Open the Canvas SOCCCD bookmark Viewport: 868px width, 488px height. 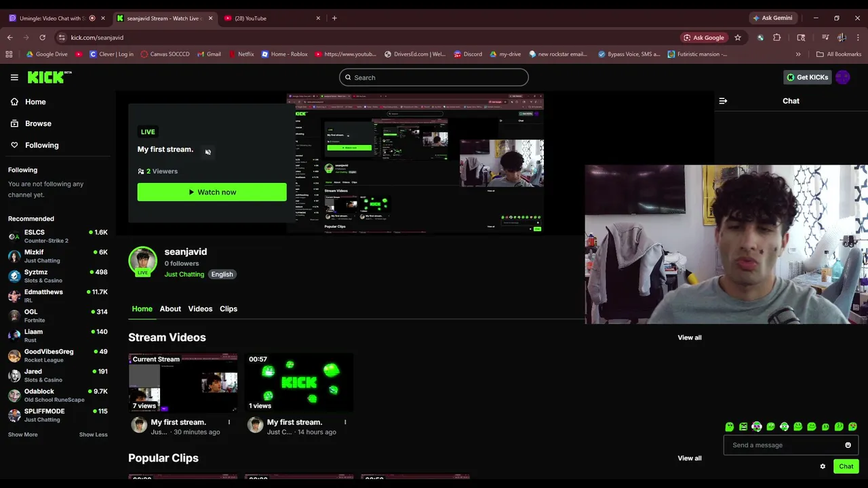[165, 54]
